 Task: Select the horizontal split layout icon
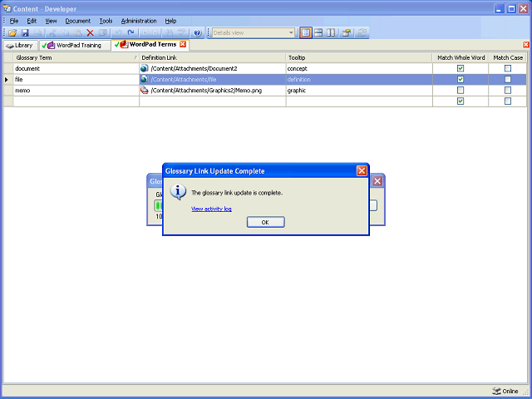pos(318,33)
